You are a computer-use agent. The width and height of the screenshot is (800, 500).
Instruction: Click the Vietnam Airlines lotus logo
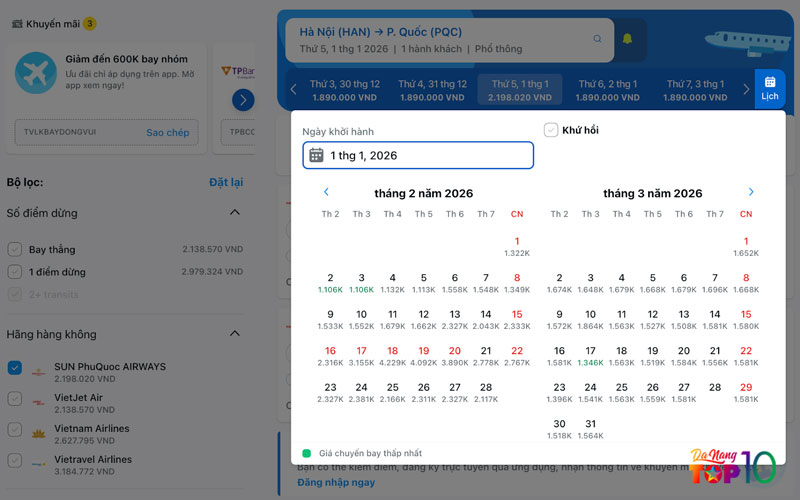click(x=39, y=434)
